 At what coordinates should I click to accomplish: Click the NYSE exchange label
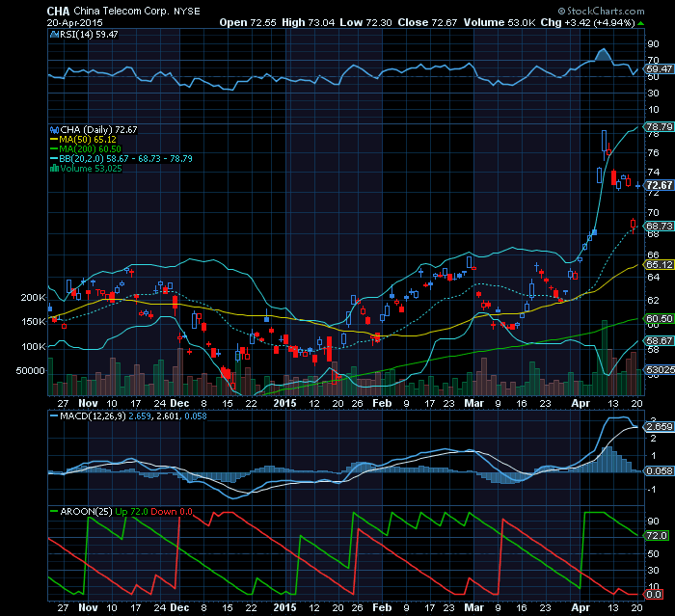[x=187, y=12]
